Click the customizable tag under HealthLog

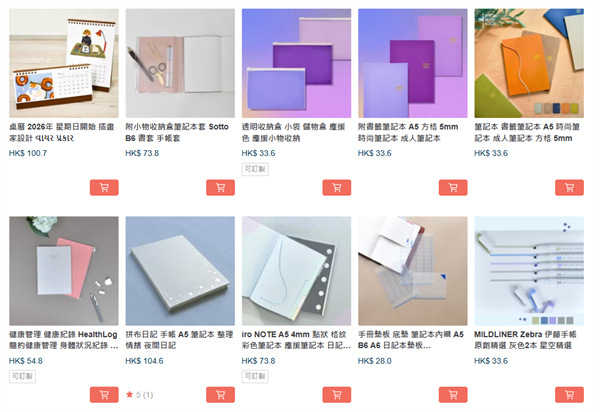(x=22, y=376)
